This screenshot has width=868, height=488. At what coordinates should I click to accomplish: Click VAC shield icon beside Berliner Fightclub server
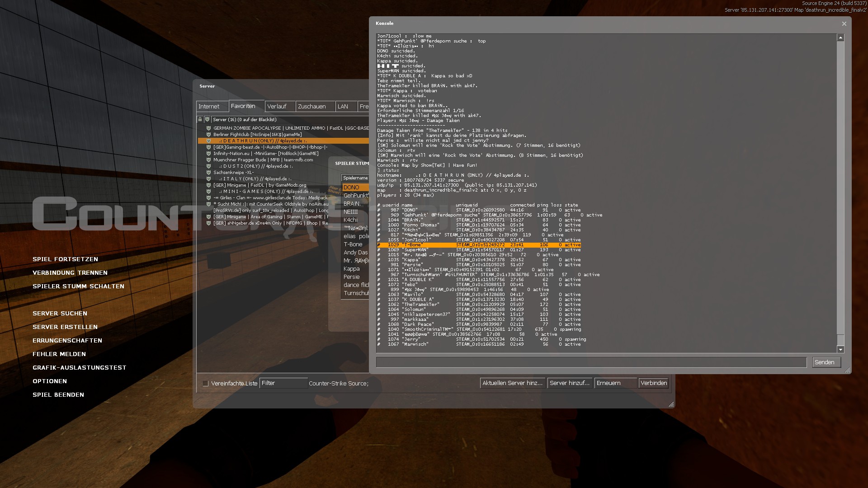coord(208,135)
